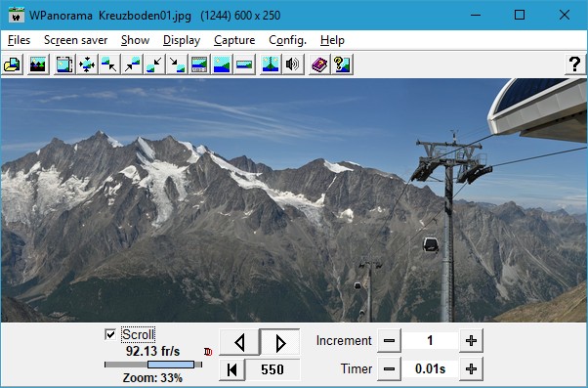
Task: Click the yellow question mark picture icon
Action: pos(342,65)
